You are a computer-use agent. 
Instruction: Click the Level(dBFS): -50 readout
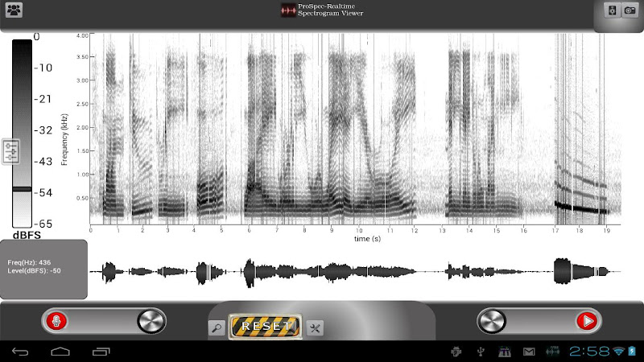click(x=34, y=271)
